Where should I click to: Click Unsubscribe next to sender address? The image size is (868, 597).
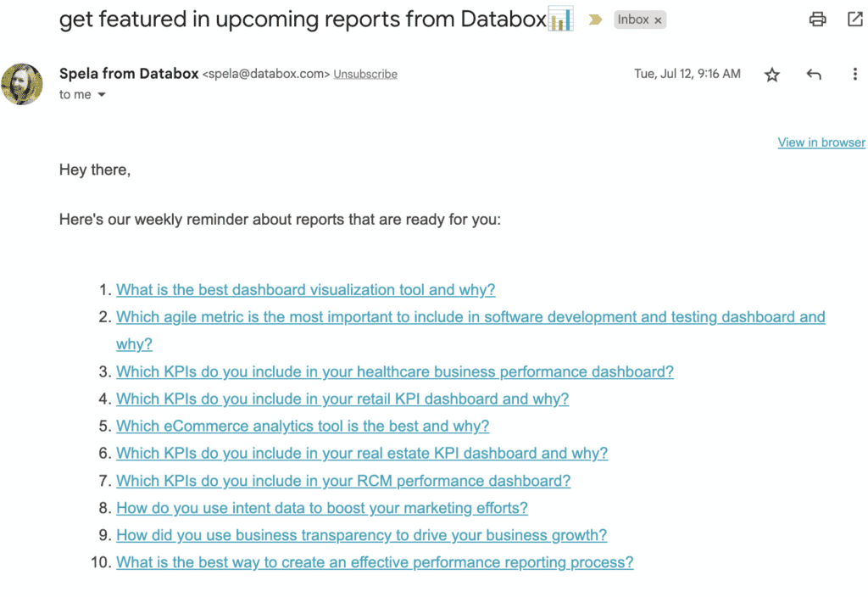pyautogui.click(x=365, y=75)
